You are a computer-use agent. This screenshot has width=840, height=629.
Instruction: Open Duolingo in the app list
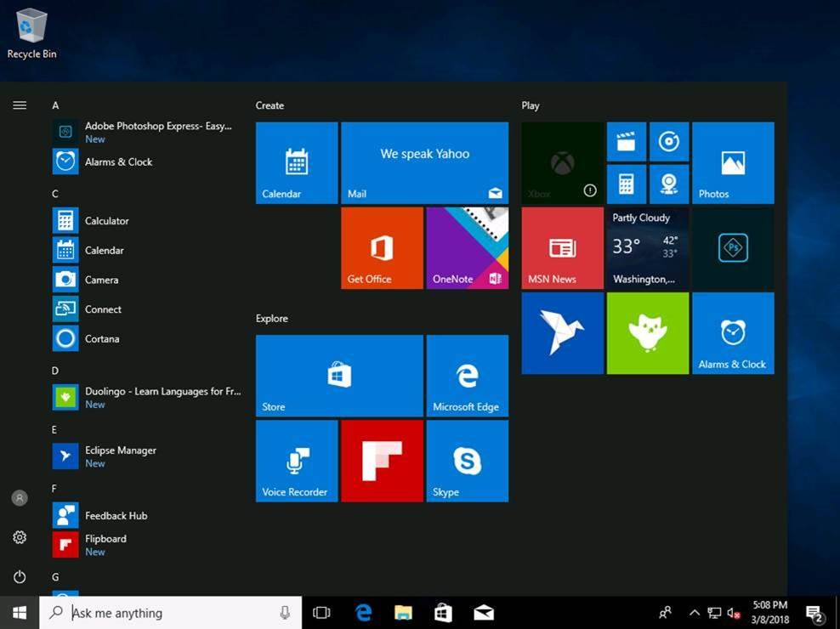click(148, 398)
